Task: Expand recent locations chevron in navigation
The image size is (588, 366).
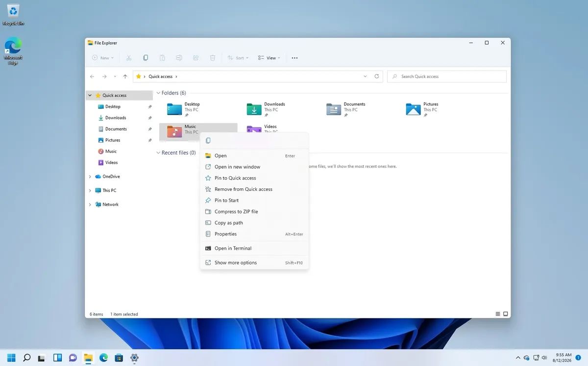Action: [x=115, y=77]
